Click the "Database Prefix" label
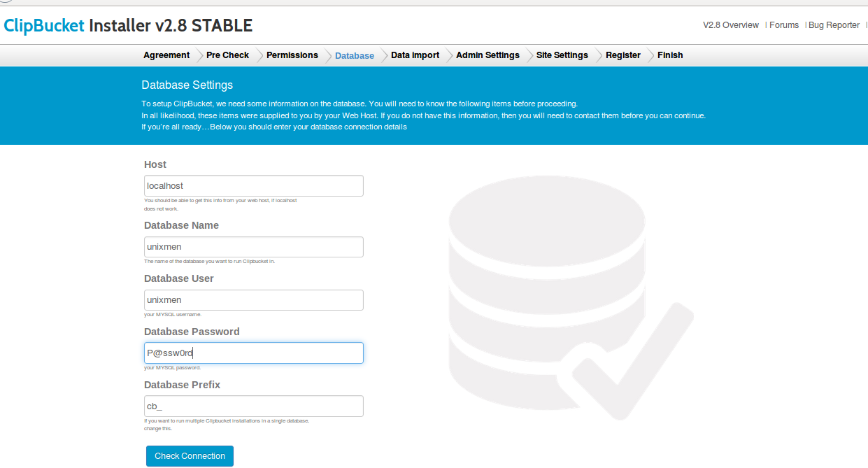 [x=183, y=385]
